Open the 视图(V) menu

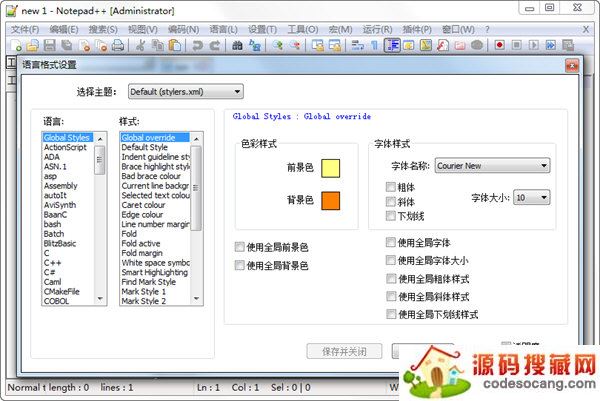pyautogui.click(x=142, y=29)
